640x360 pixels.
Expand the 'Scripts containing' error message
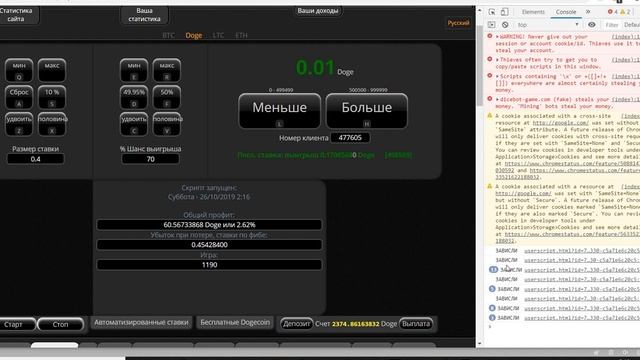[x=497, y=76]
